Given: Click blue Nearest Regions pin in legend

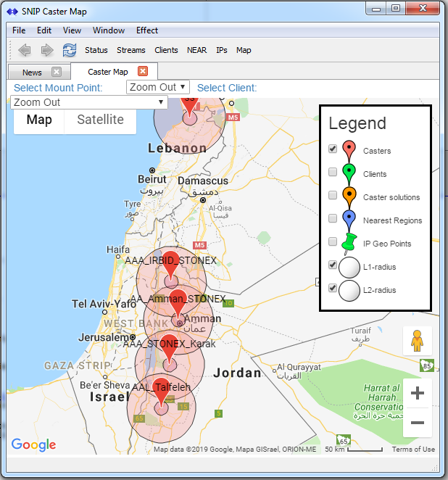Looking at the screenshot, I should coord(349,220).
